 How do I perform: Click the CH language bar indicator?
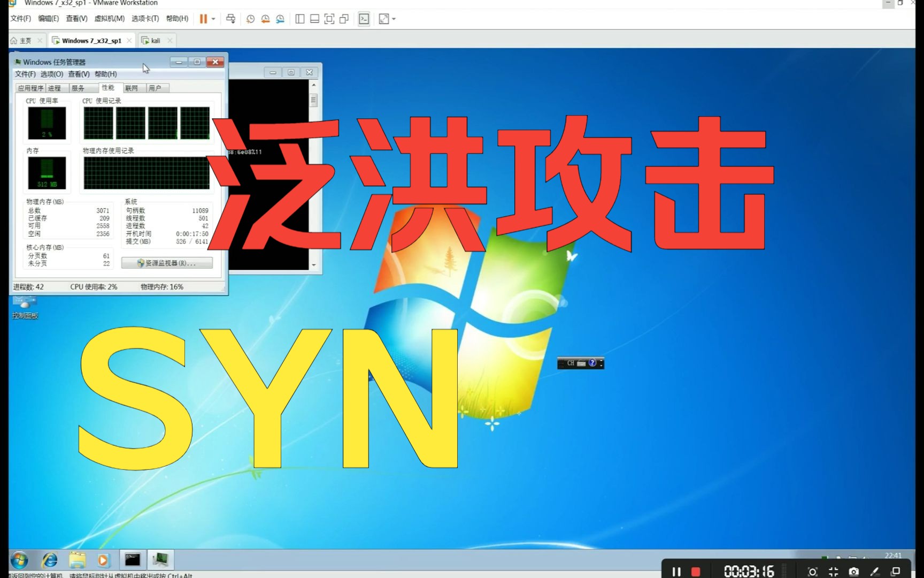pyautogui.click(x=571, y=363)
